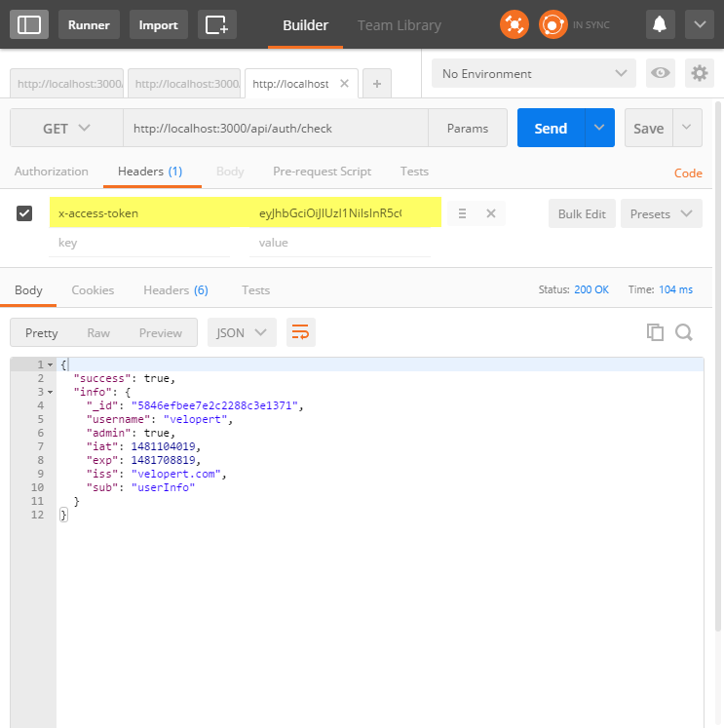Open manage environments gear icon

698,73
